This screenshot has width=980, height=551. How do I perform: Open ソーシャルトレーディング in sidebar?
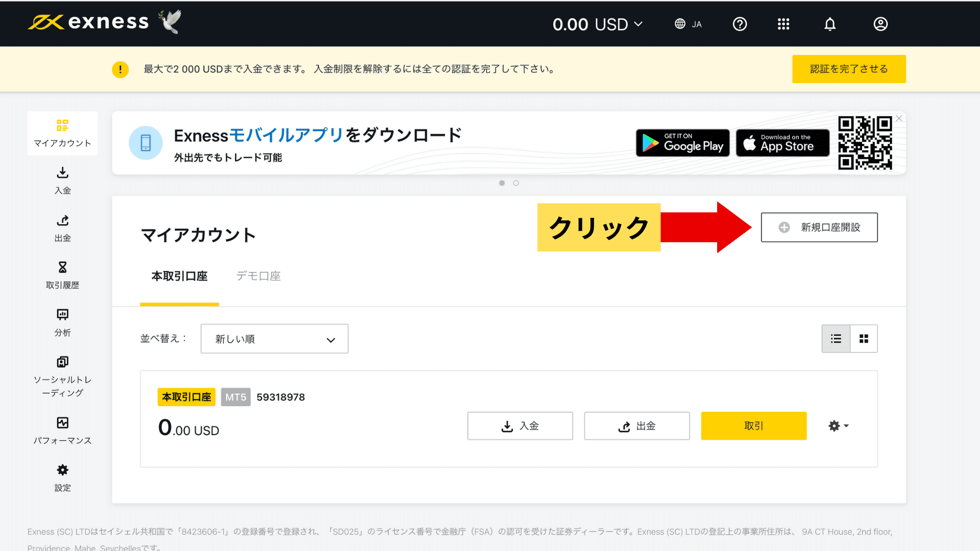pos(62,377)
